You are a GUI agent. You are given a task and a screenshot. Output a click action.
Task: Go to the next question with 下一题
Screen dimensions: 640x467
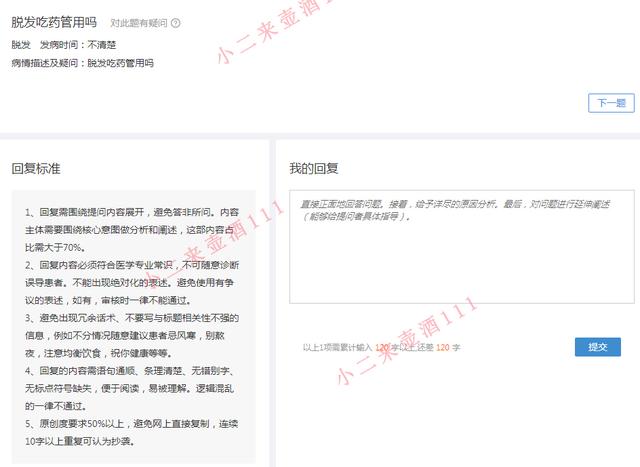(610, 102)
